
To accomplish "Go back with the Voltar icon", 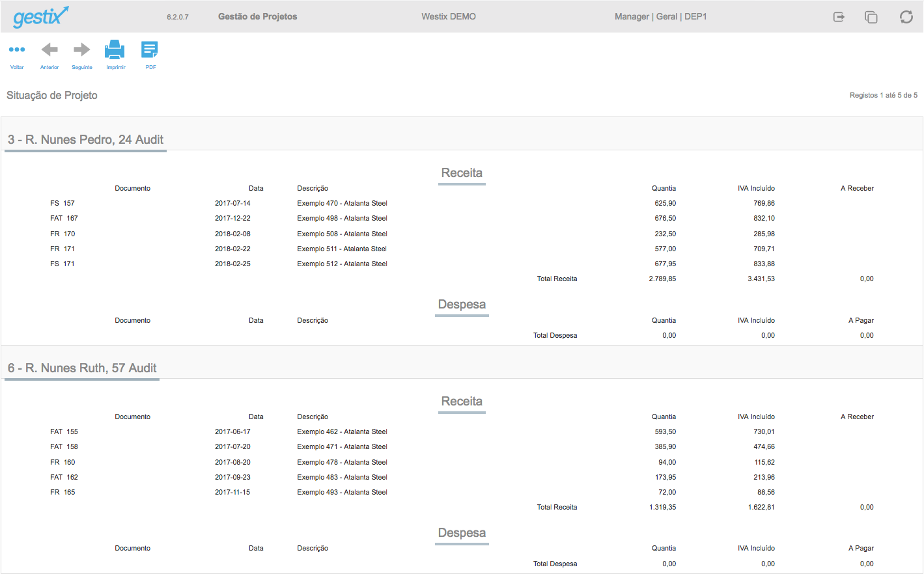I will click(x=17, y=49).
